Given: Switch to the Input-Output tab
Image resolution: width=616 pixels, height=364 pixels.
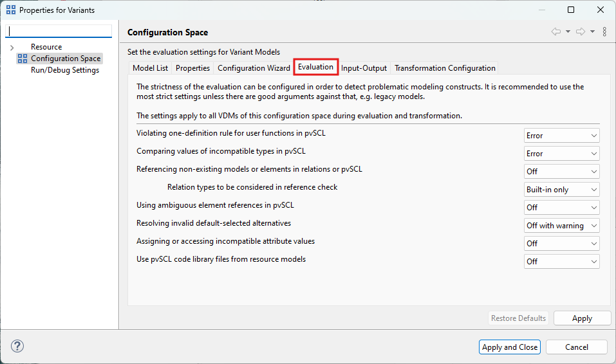Looking at the screenshot, I should (x=364, y=68).
